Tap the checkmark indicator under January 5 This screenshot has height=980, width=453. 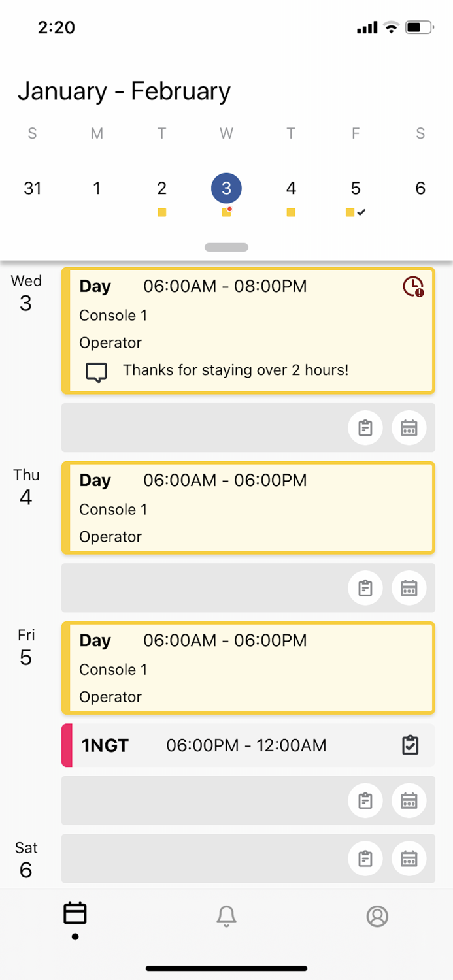(361, 212)
